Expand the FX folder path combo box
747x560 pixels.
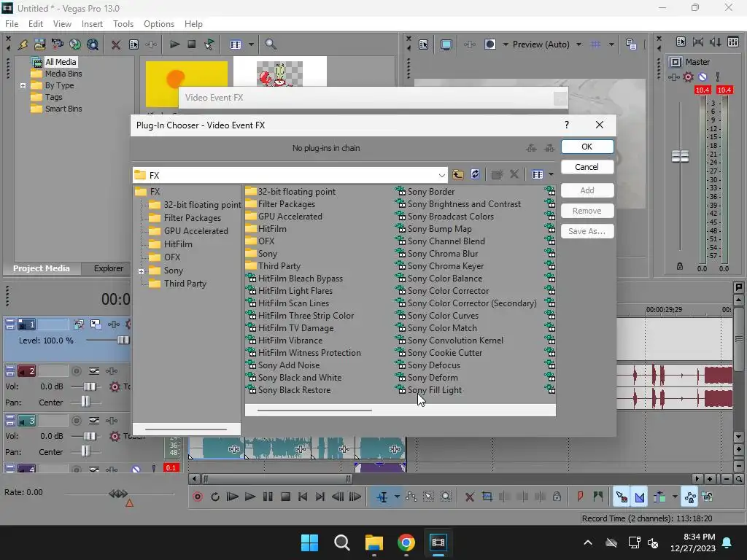click(441, 175)
